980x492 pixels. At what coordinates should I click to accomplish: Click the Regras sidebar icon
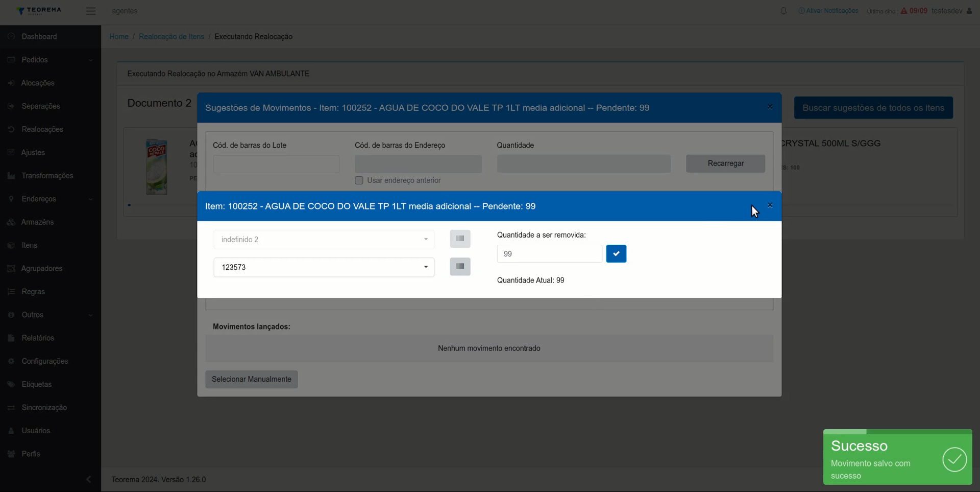point(11,292)
